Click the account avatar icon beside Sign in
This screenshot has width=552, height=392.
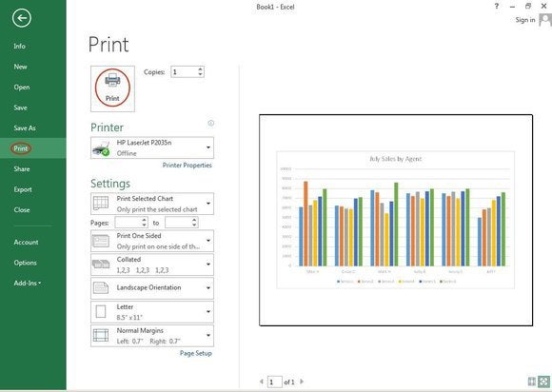point(545,20)
